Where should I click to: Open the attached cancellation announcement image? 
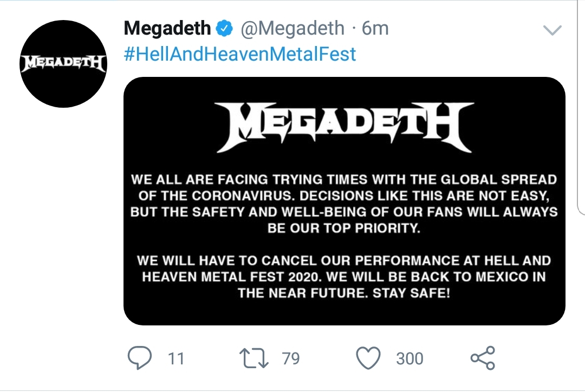(x=344, y=201)
